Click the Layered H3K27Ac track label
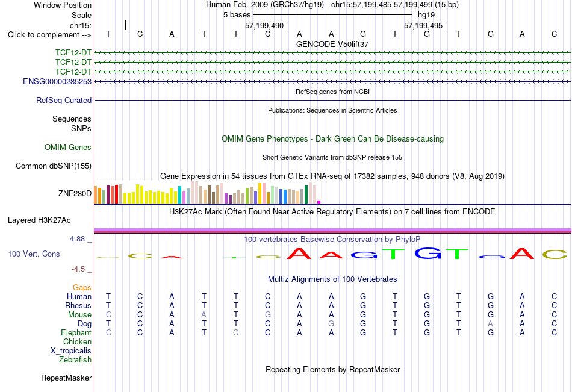This screenshot has height=392, width=572. click(39, 220)
